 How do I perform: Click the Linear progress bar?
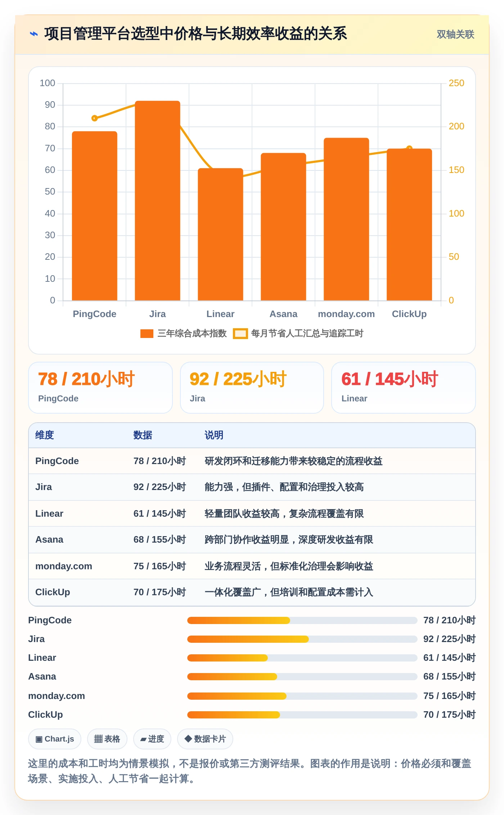(x=302, y=658)
